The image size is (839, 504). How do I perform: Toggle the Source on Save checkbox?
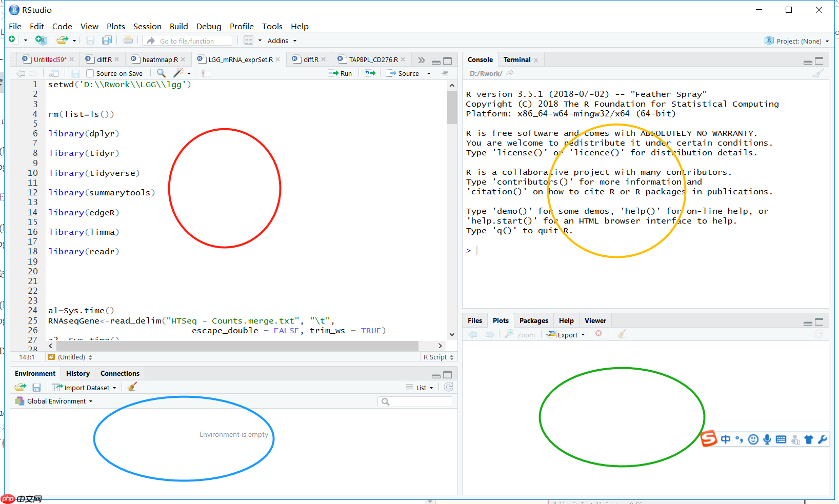click(90, 73)
